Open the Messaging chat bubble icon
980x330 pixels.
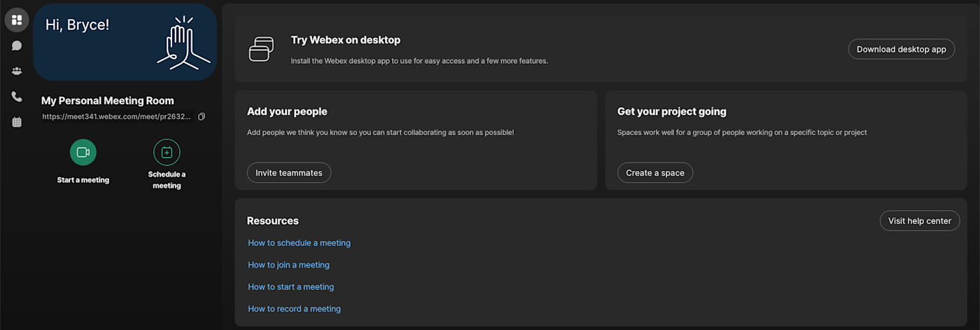pyautogui.click(x=17, y=46)
